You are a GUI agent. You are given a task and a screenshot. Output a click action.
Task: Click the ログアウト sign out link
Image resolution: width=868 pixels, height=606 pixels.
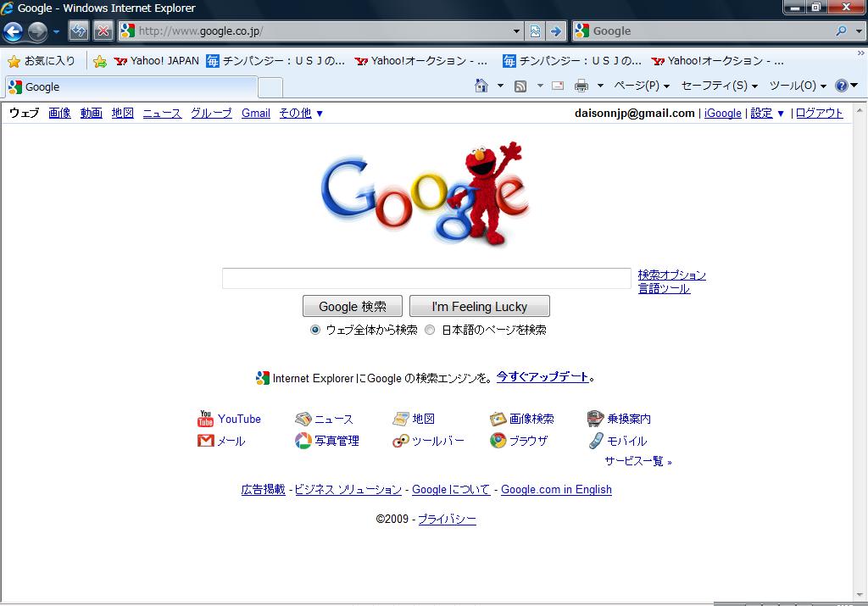pyautogui.click(x=820, y=114)
